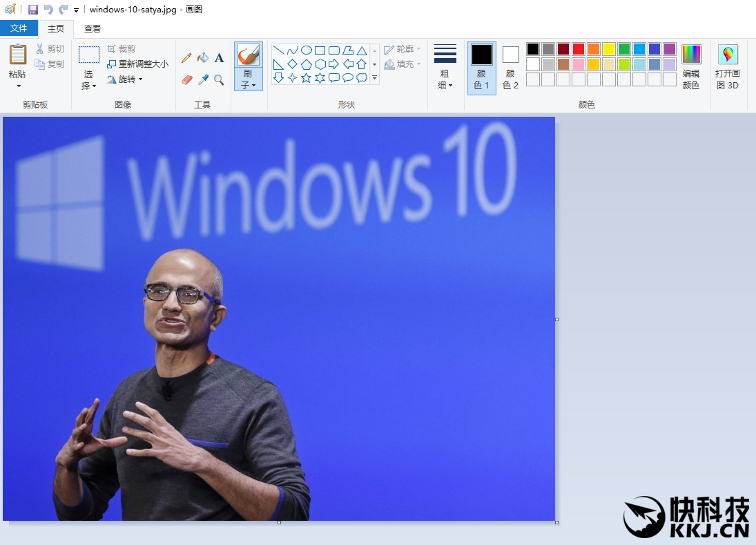Viewport: 756px width, 545px height.
Task: Select the Triangle shape
Action: point(362,50)
